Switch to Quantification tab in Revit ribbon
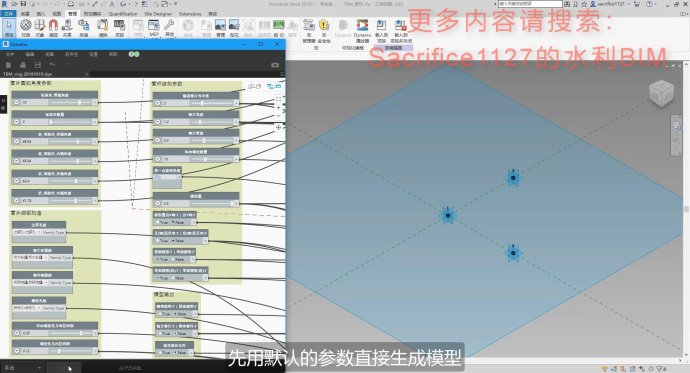This screenshot has height=373, width=690. click(123, 14)
